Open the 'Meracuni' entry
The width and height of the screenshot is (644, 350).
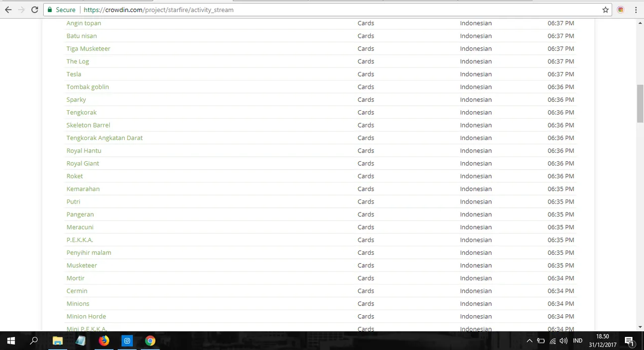[79, 227]
